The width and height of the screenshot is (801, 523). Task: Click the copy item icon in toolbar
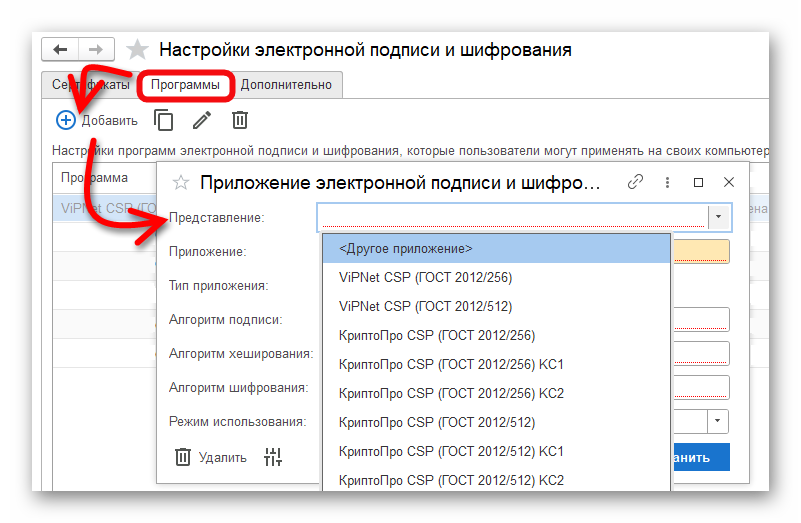pos(163,121)
